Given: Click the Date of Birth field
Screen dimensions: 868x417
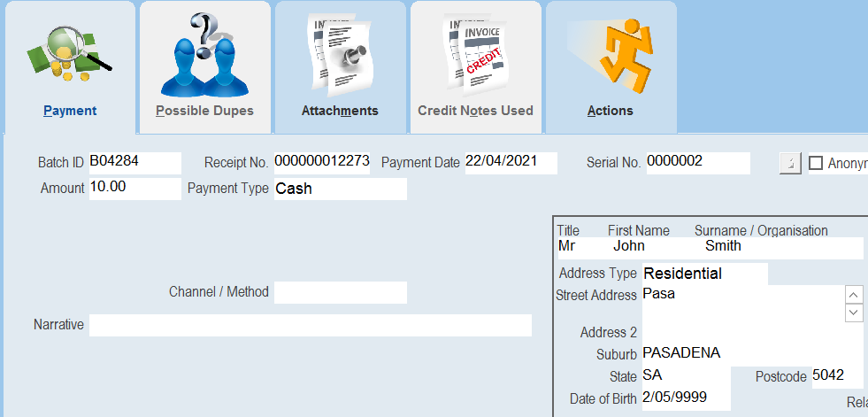Looking at the screenshot, I should (x=687, y=399).
